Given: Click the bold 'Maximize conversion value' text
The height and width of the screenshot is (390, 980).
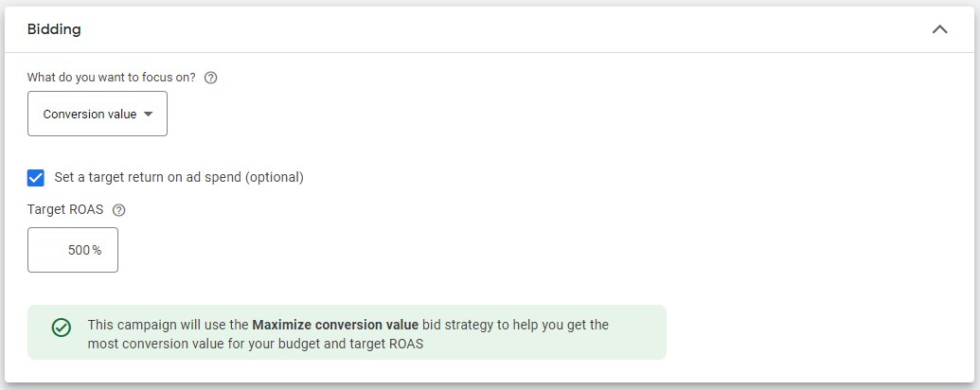Looking at the screenshot, I should 335,325.
